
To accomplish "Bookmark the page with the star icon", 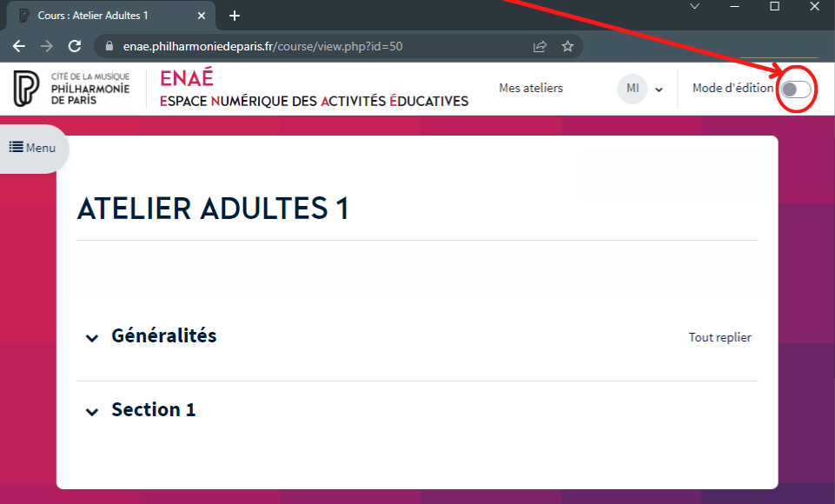I will (567, 47).
